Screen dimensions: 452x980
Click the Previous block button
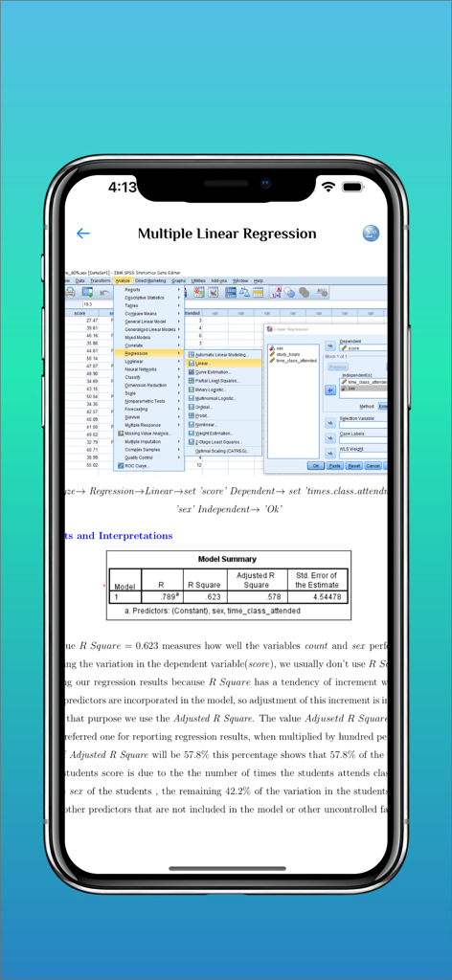coord(338,367)
